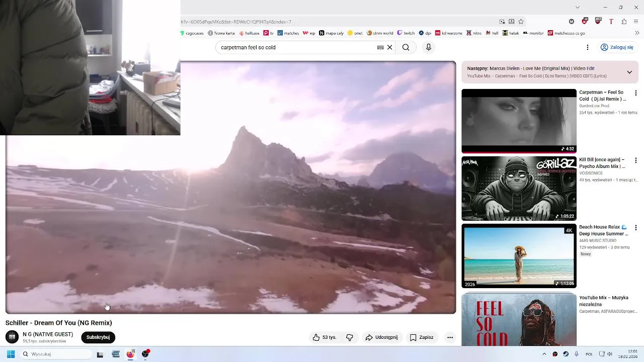Viewport: 644px width, 362px height.
Task: Open the strim world bookmark
Action: click(x=380, y=33)
